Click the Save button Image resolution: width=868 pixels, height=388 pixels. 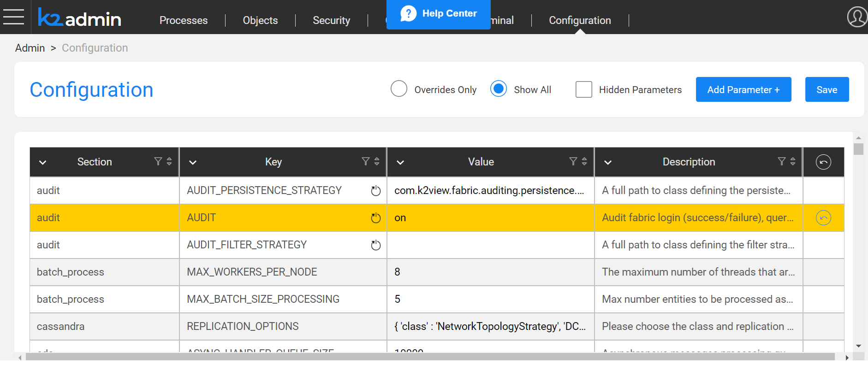(x=826, y=89)
